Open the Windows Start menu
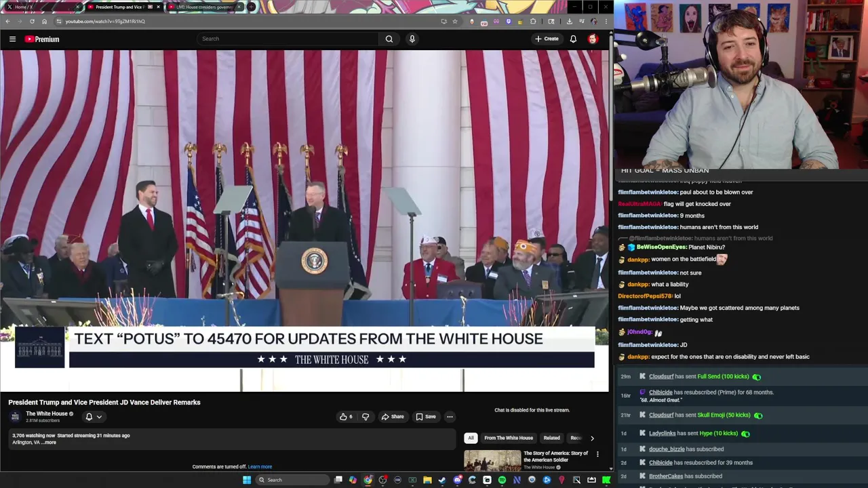The image size is (868, 488). pos(247,480)
